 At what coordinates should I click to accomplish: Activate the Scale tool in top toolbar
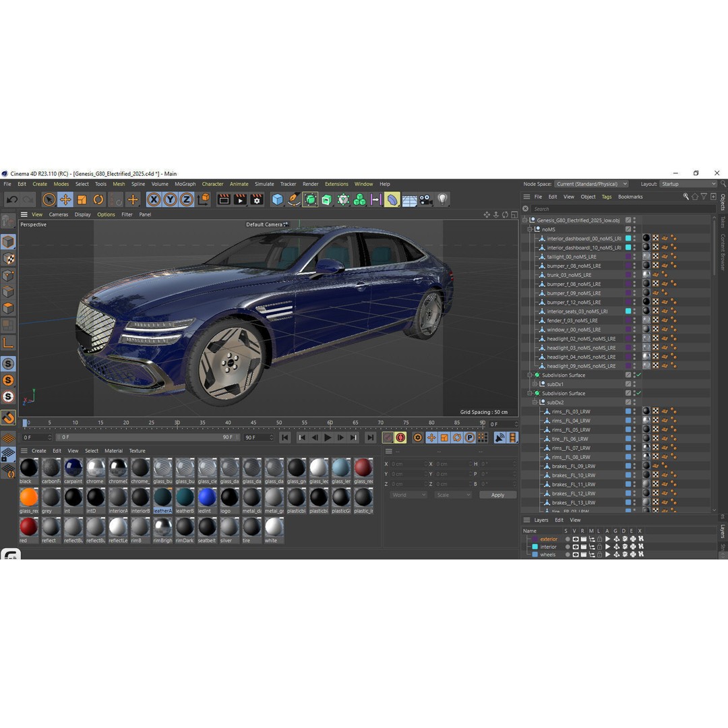(82, 200)
